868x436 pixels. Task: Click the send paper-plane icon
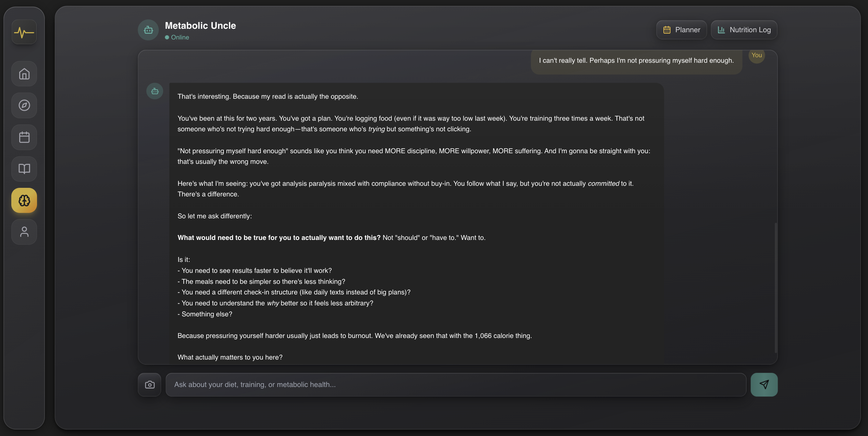click(764, 384)
